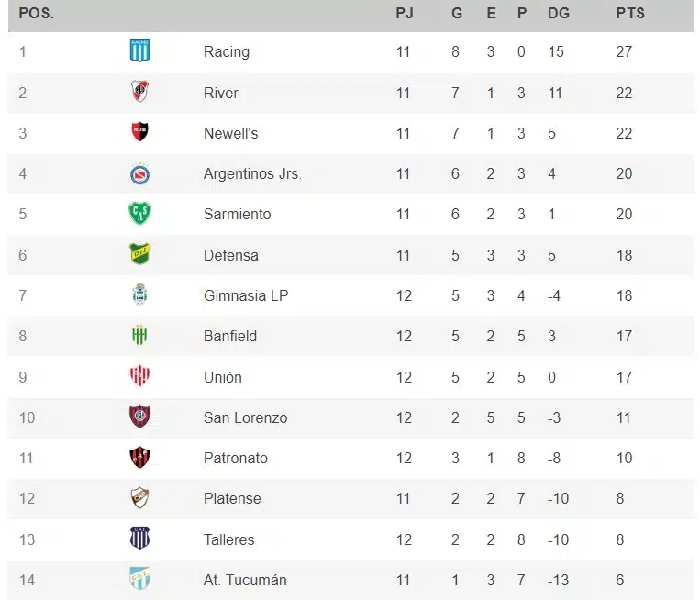Click the Unión red striped shield

click(139, 375)
